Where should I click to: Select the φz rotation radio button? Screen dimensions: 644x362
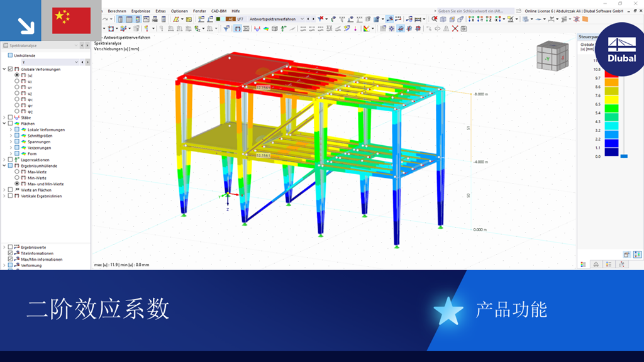click(x=17, y=111)
